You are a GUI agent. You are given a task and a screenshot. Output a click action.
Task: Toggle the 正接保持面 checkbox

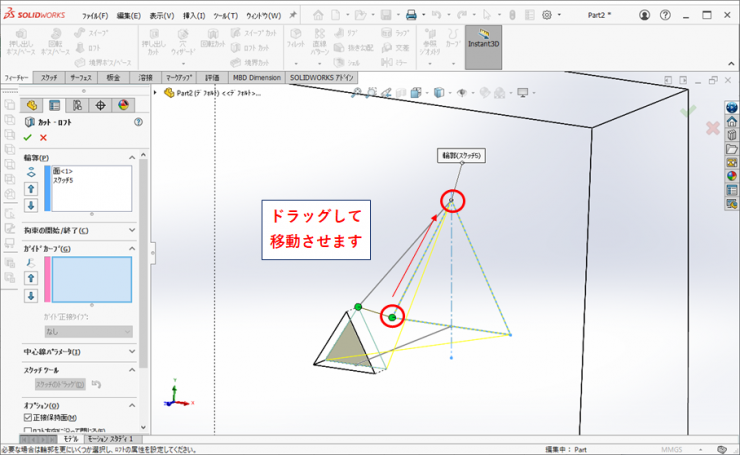click(28, 417)
